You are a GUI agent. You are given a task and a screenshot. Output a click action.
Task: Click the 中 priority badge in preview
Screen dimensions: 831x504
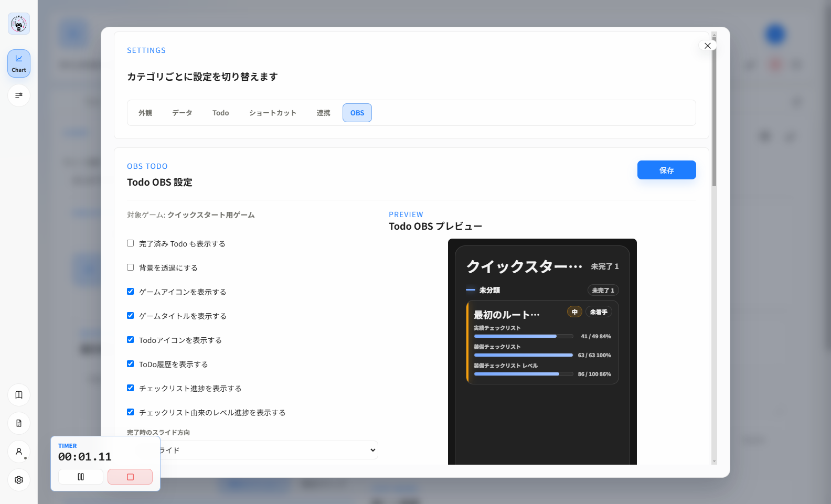click(x=574, y=312)
